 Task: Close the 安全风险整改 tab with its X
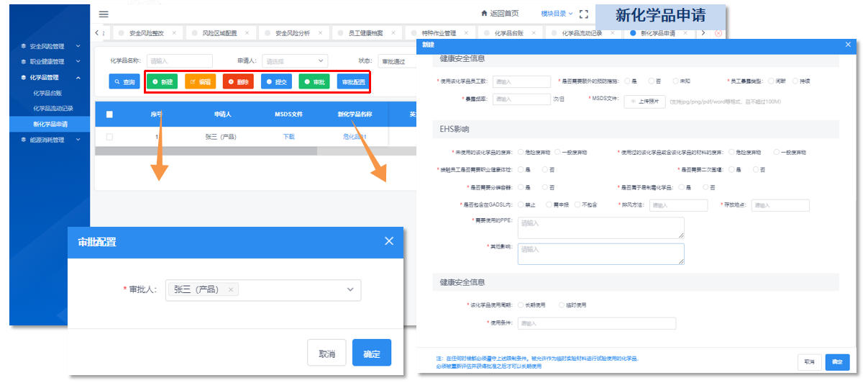point(173,33)
